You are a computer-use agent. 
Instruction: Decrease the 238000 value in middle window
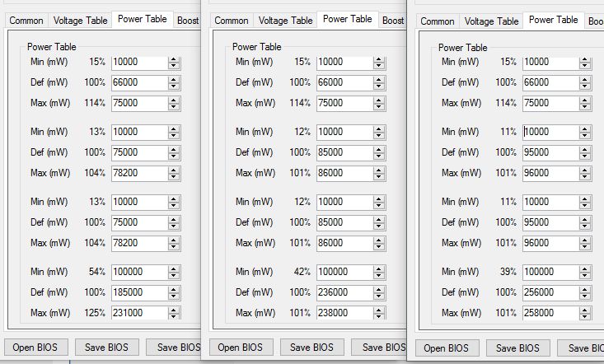pyautogui.click(x=379, y=316)
